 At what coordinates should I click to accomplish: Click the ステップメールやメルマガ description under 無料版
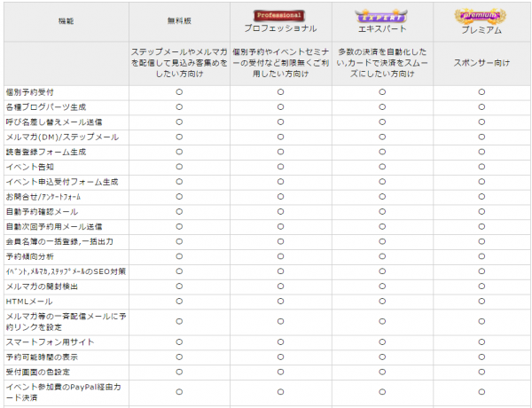pos(179,63)
